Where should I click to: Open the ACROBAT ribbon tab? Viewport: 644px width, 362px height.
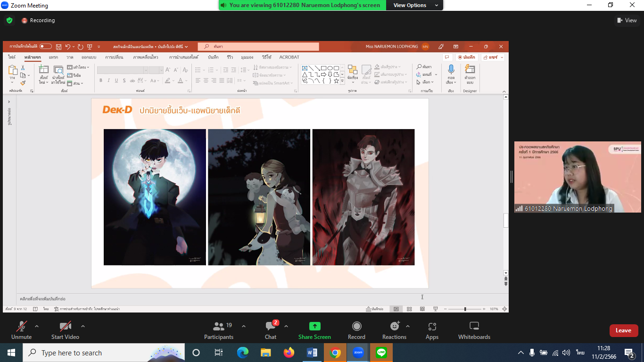(289, 57)
